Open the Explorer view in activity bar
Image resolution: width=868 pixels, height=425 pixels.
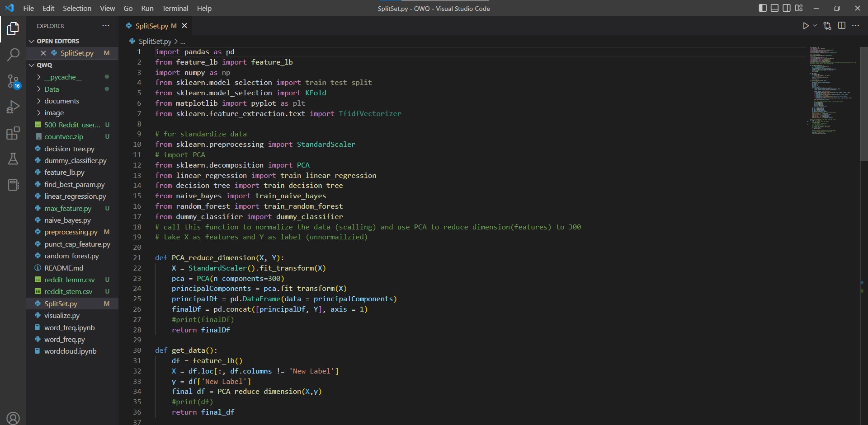coord(13,29)
